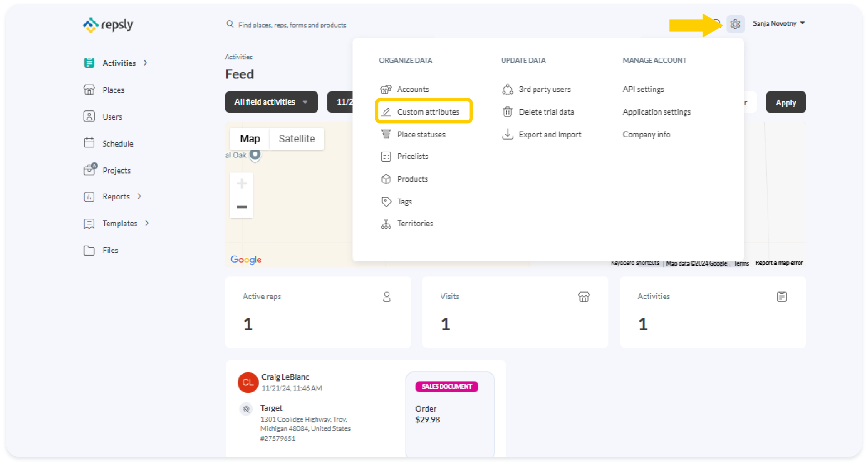Viewport: 868px width, 465px height.
Task: Open the Google logo on map
Action: point(246,260)
